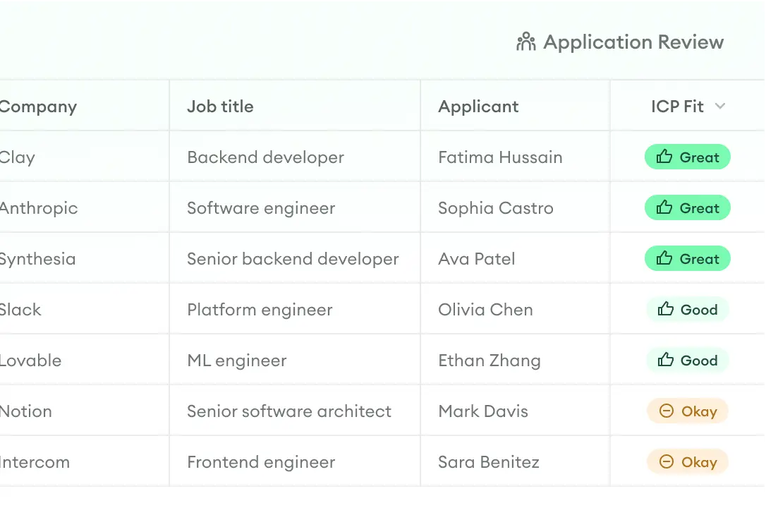Viewport: 766px width, 532px height.
Task: Click the Senior backend developer job title
Action: point(293,259)
